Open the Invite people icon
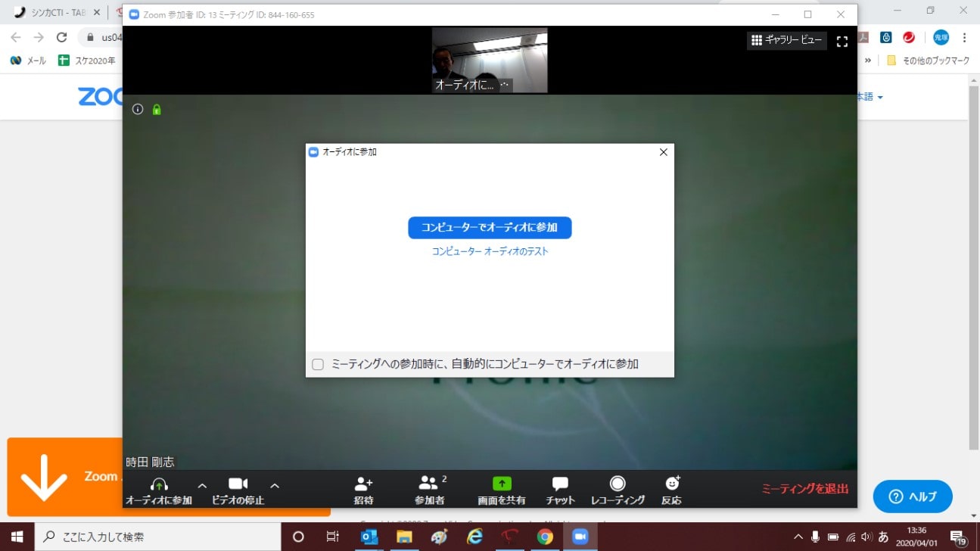Image resolution: width=980 pixels, height=551 pixels. point(364,484)
